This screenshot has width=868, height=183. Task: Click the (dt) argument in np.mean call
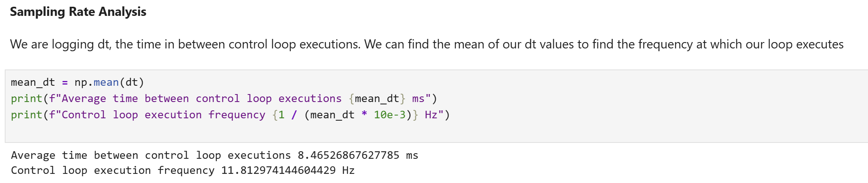pos(132,82)
